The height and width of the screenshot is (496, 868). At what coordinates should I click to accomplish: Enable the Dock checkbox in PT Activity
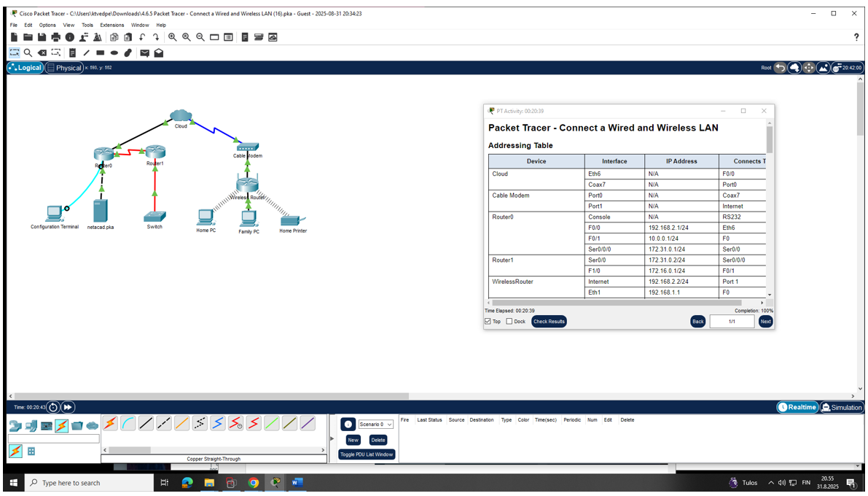coord(509,322)
